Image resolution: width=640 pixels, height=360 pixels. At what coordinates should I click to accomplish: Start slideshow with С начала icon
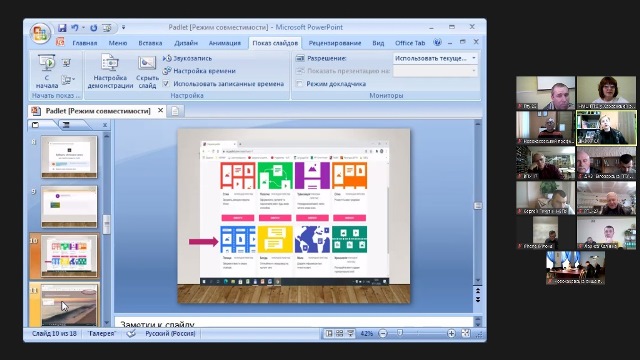tap(47, 71)
